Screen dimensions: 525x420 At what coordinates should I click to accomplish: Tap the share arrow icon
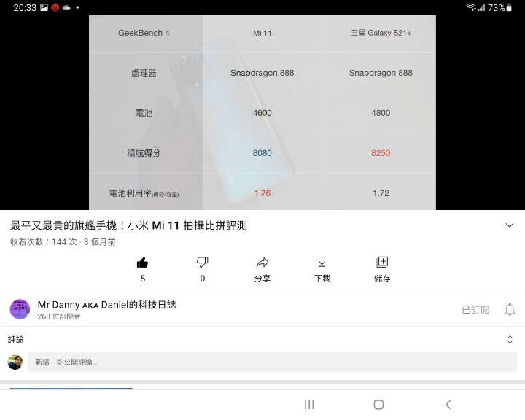tap(262, 262)
